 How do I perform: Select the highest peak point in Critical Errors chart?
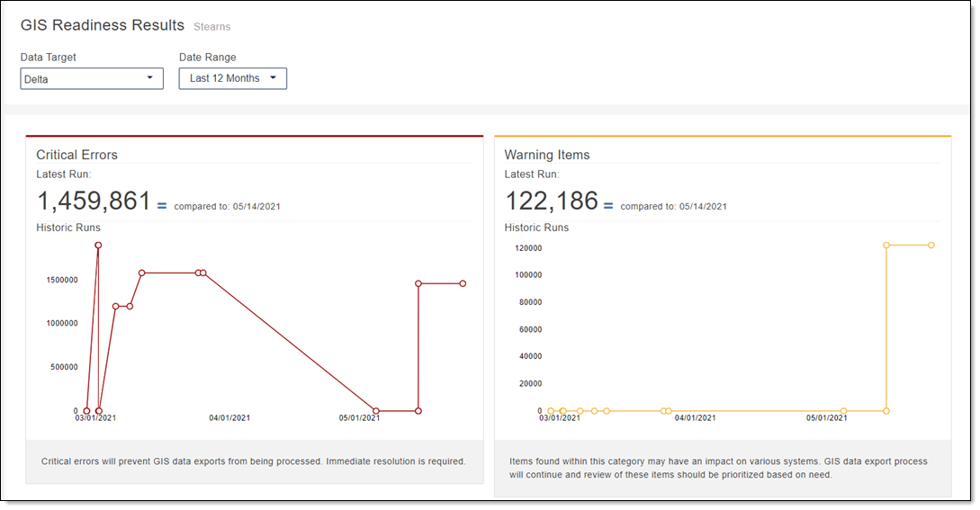(98, 245)
